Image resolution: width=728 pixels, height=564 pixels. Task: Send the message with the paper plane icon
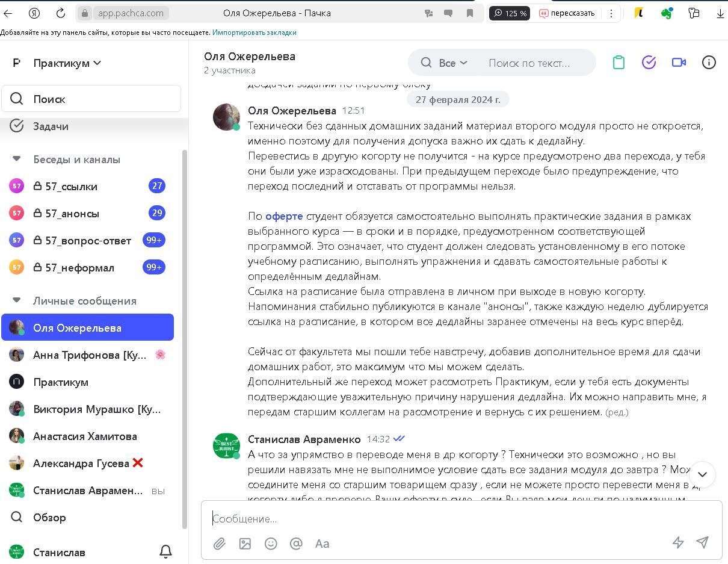(x=702, y=542)
